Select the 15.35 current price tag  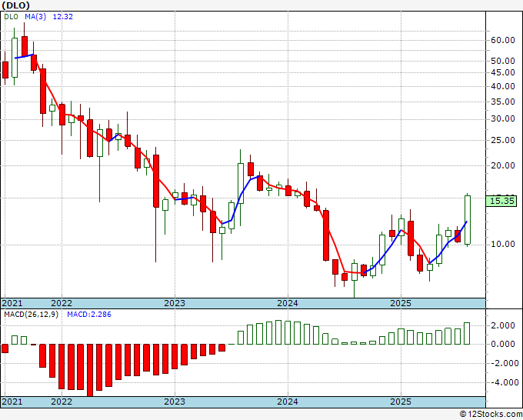(x=502, y=202)
